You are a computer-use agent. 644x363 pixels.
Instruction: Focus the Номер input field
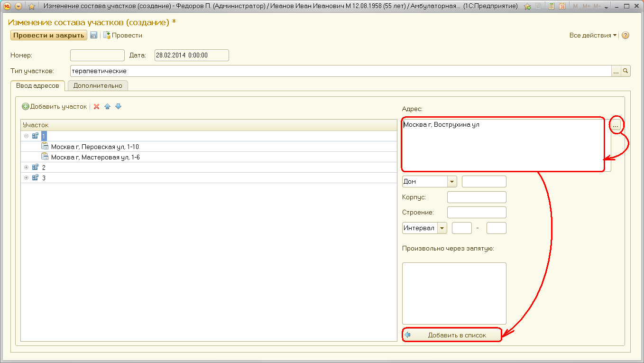97,55
